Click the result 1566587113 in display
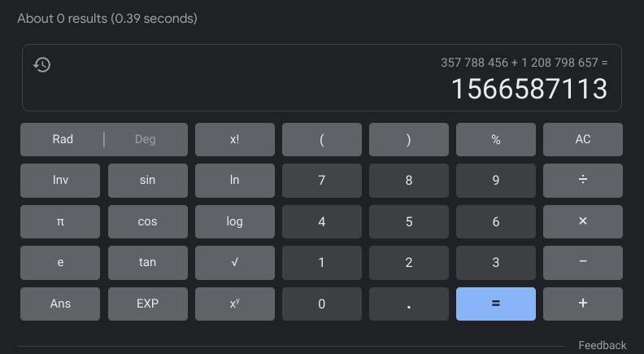 (x=529, y=89)
